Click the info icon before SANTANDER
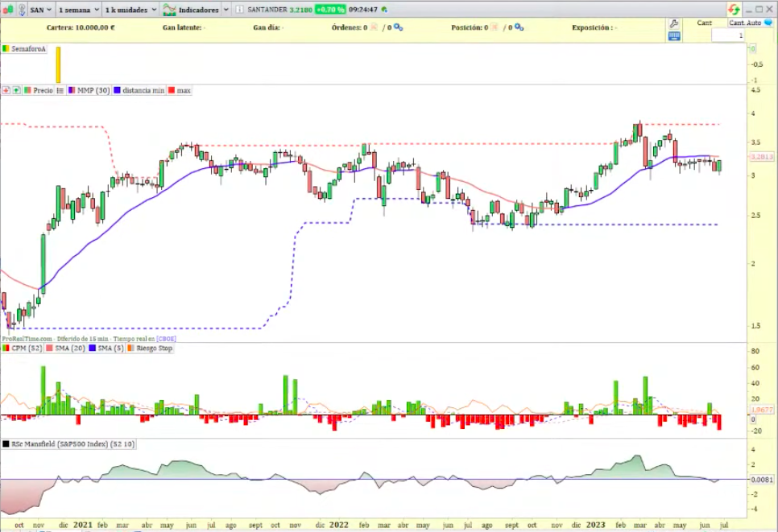 [x=240, y=10]
